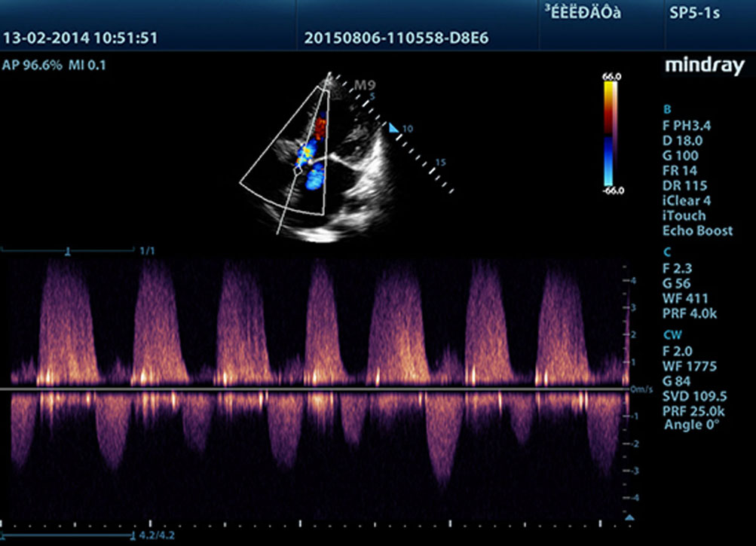Click the 1/1 frame slider handle
This screenshot has height=546, width=756.
[68, 250]
